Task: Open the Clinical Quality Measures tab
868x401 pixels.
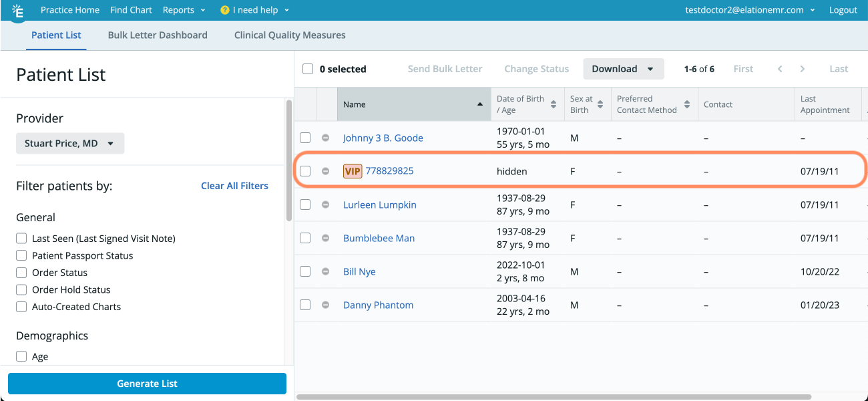Action: click(x=290, y=35)
